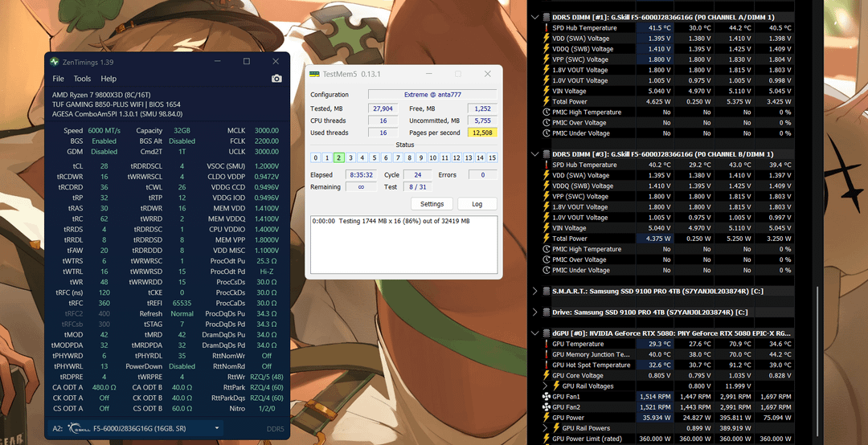
Task: Click lightning icon beside GPU Rail Voltages
Action: pos(556,386)
